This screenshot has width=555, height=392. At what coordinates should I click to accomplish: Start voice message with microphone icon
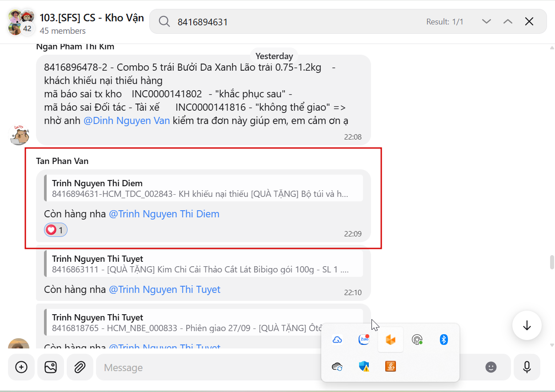[x=527, y=367]
